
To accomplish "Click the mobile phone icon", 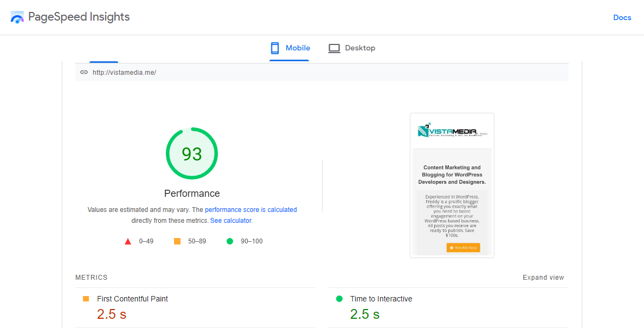I will [275, 48].
